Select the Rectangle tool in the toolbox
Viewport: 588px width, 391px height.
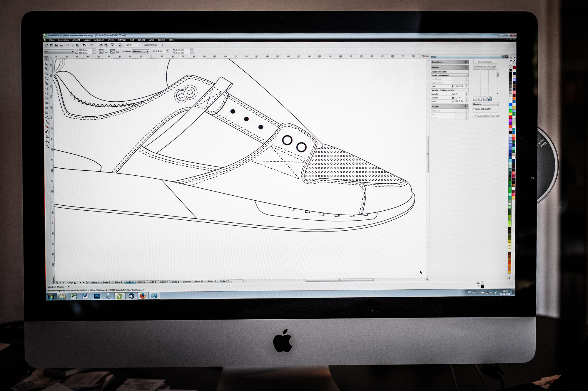46,88
